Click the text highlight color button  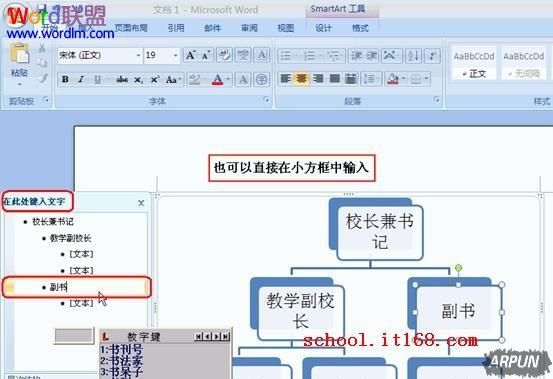(x=194, y=79)
